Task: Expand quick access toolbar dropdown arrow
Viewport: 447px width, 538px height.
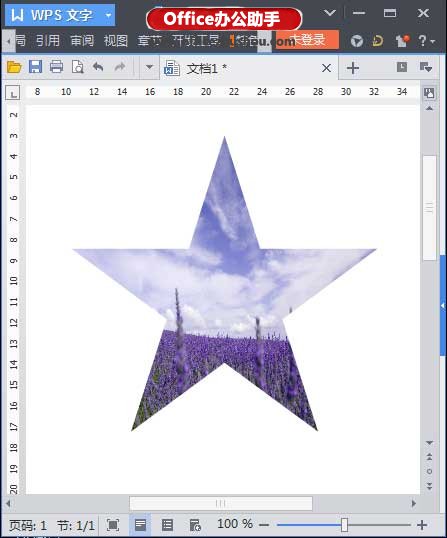Action: pos(149,67)
